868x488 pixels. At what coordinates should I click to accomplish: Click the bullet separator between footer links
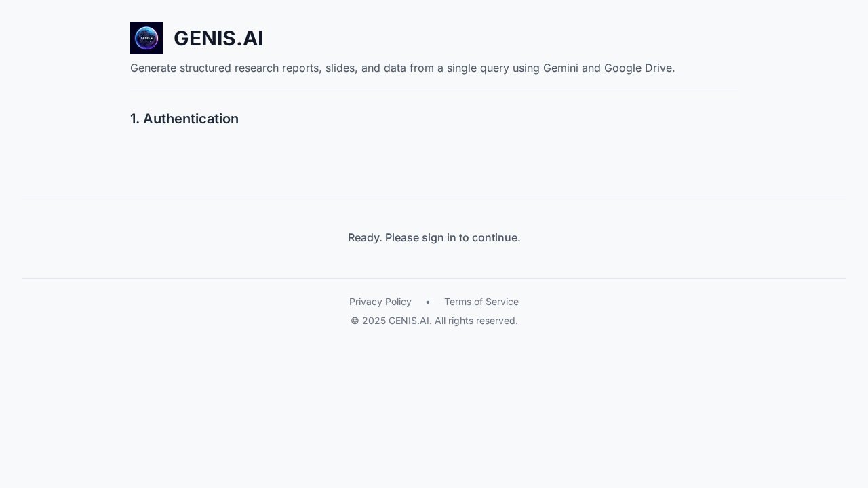tap(428, 302)
